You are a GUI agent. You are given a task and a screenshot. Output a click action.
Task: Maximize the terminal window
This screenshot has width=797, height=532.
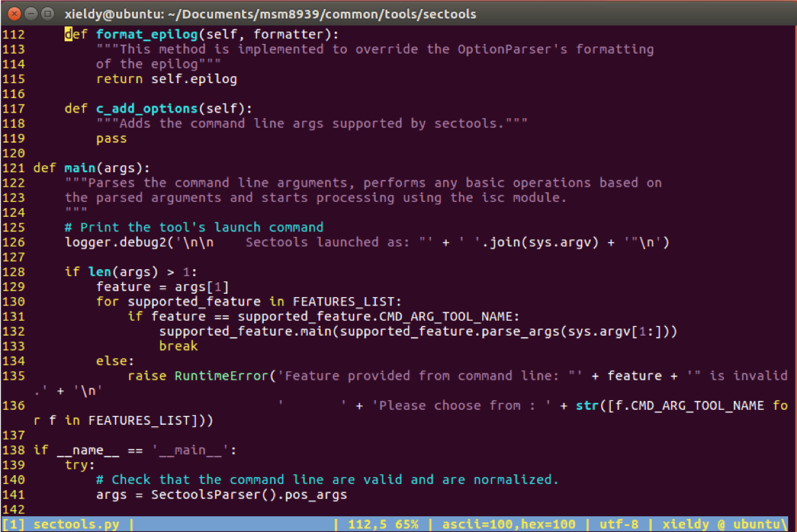(48, 13)
